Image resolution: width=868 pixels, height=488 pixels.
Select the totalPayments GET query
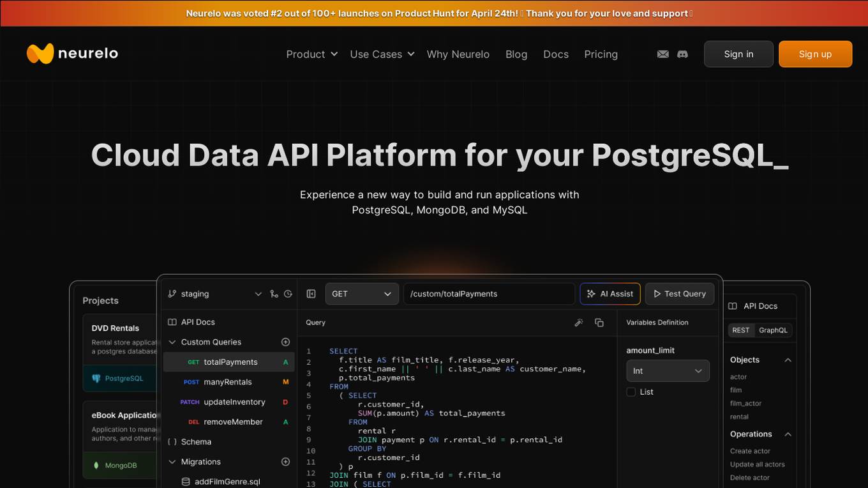228,362
